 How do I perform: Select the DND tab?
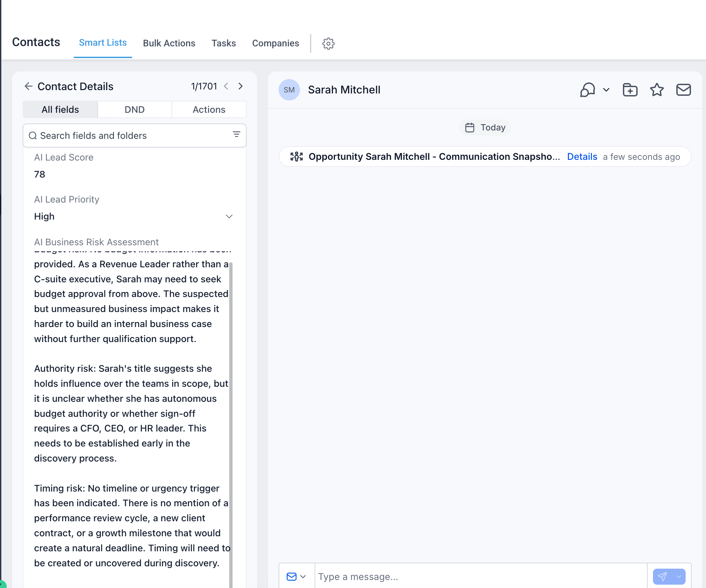(134, 109)
